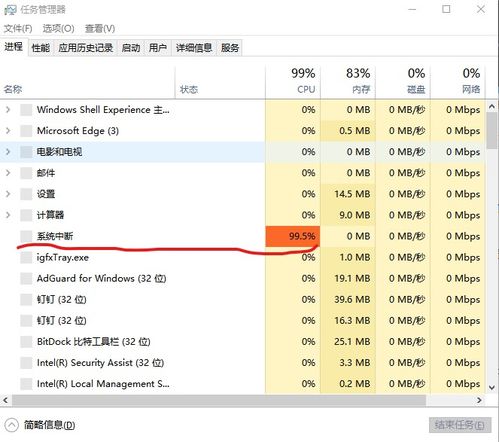Open the 文件(F) menu
This screenshot has height=442, width=499.
[18, 29]
